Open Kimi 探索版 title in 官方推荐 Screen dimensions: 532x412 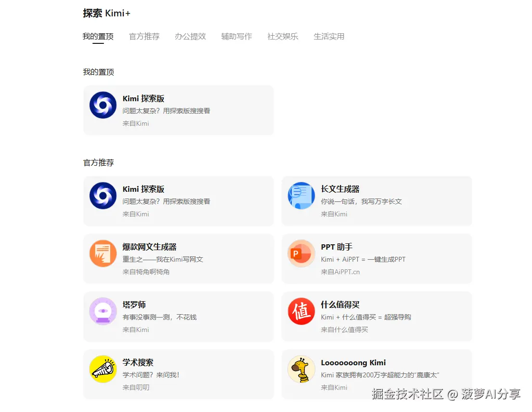pyautogui.click(x=143, y=189)
